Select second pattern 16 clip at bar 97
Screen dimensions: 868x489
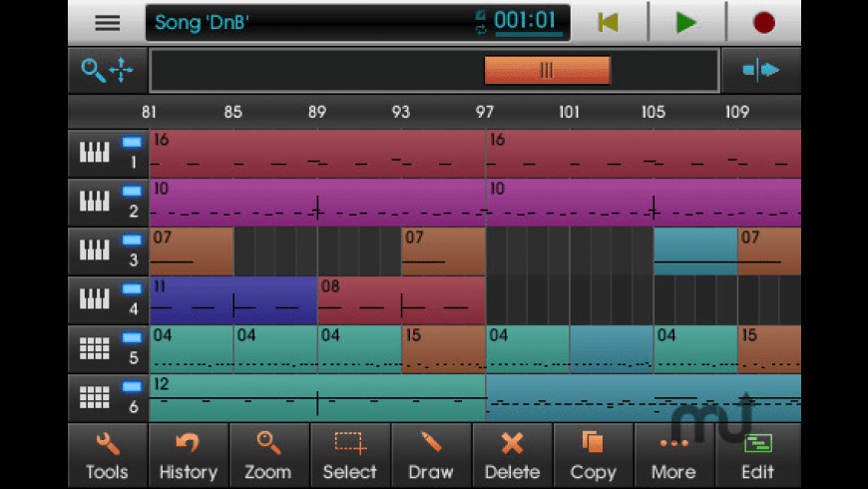tap(644, 154)
